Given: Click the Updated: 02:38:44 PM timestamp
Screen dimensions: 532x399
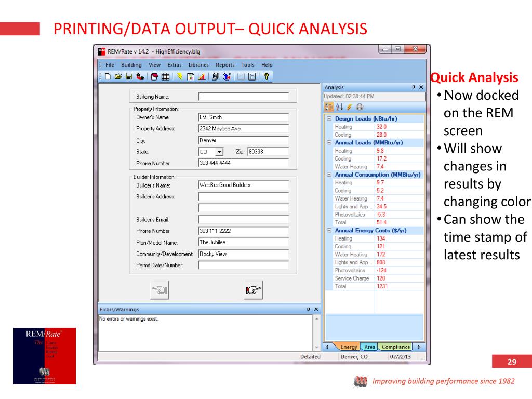Looking at the screenshot, I should click(x=349, y=96).
